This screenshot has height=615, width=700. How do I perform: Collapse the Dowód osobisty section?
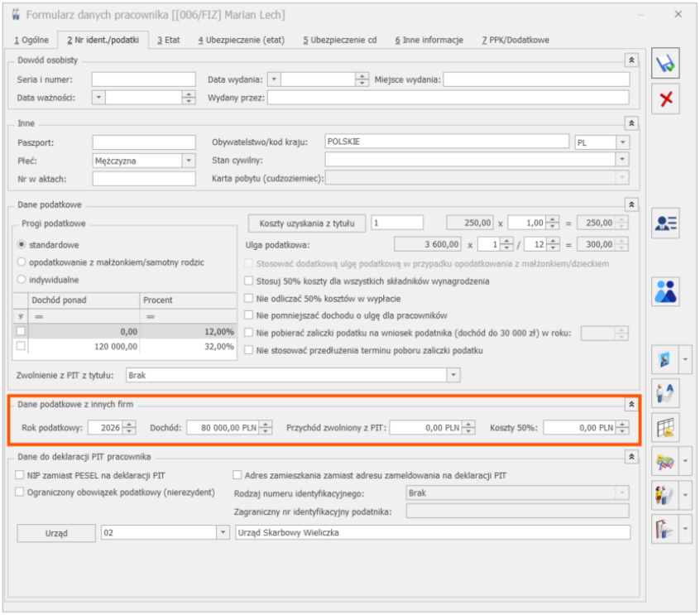pos(631,60)
